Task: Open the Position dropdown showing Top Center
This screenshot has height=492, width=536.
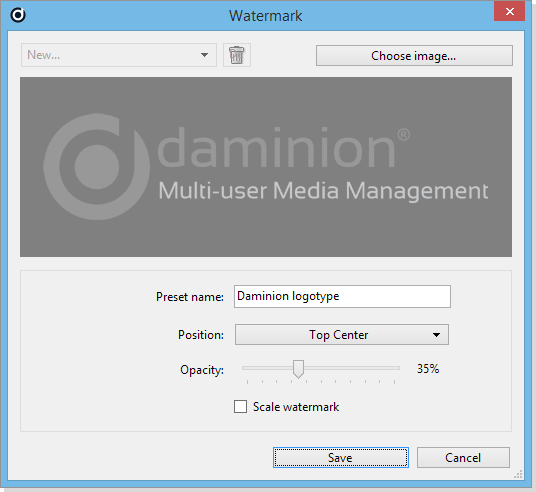Action: (x=342, y=335)
